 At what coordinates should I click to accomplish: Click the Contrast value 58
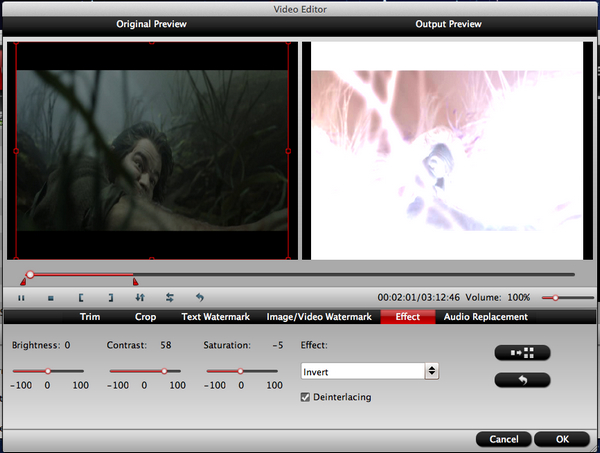(x=166, y=345)
